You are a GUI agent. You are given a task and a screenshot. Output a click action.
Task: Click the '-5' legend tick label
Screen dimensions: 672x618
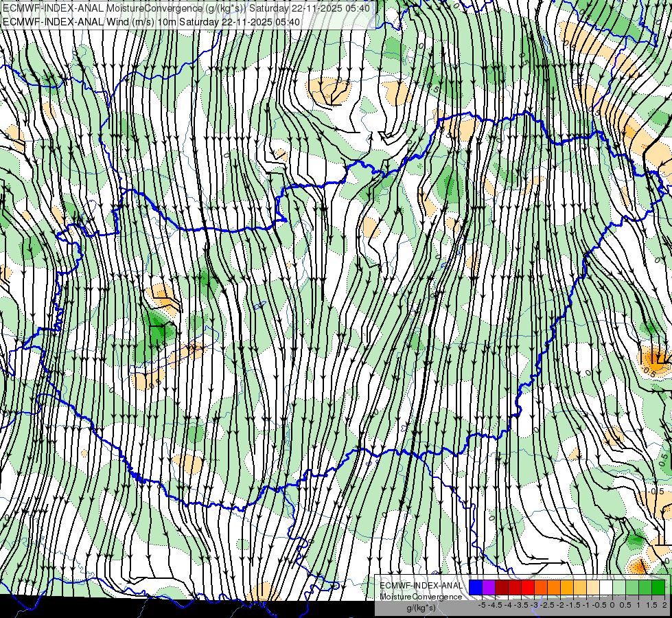[x=482, y=605]
